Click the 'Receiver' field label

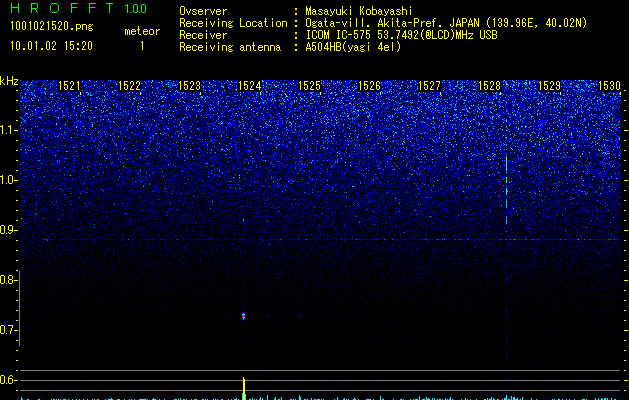(x=203, y=35)
